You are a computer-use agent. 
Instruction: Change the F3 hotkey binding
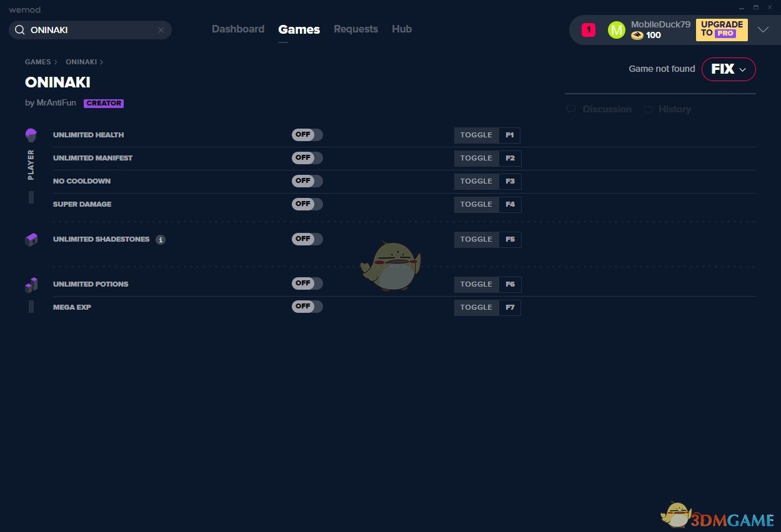tap(510, 181)
